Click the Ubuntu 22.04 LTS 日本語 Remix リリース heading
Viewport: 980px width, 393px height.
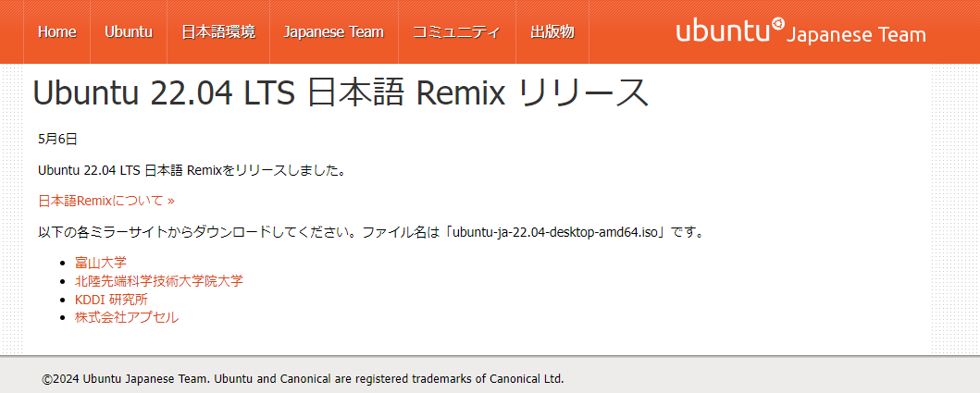click(340, 93)
